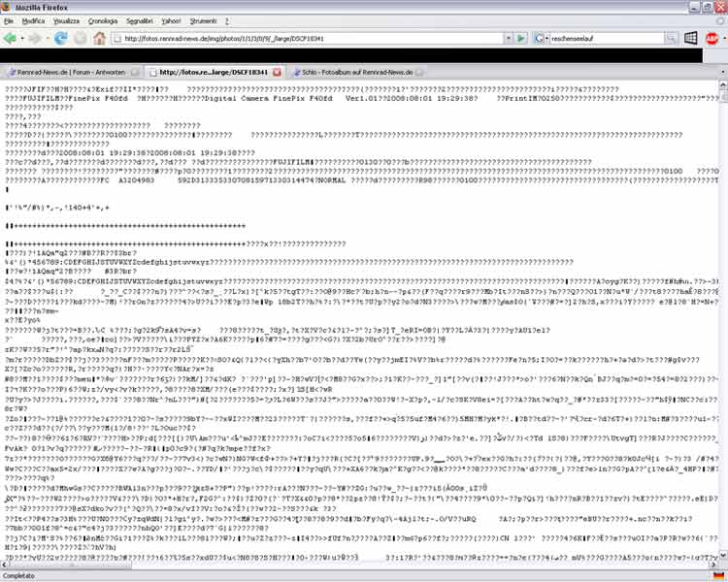Click the Forward arrow button
728x582 pixels.
tap(36, 38)
